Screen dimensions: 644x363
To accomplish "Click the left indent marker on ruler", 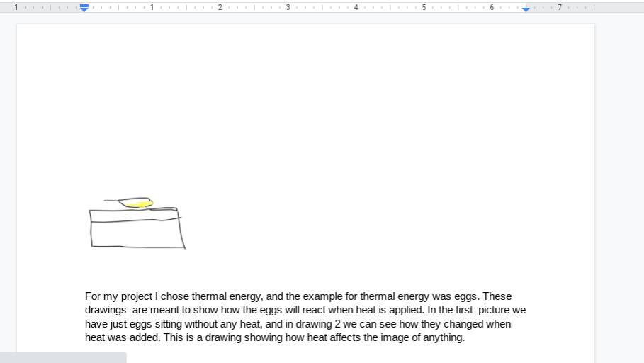I will click(x=84, y=8).
